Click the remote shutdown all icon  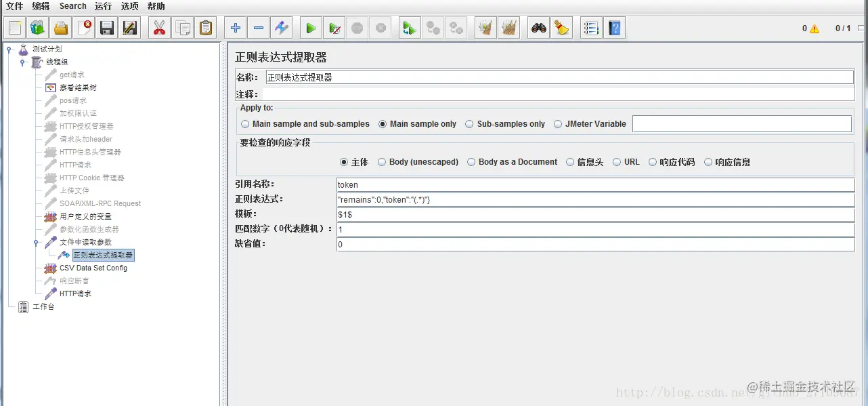point(456,28)
